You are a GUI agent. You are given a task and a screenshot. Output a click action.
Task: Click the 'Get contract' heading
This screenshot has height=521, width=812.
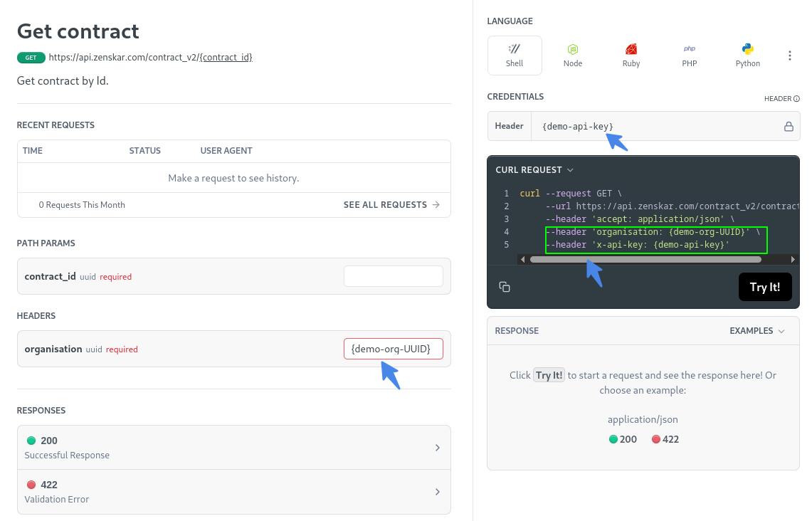click(x=78, y=31)
